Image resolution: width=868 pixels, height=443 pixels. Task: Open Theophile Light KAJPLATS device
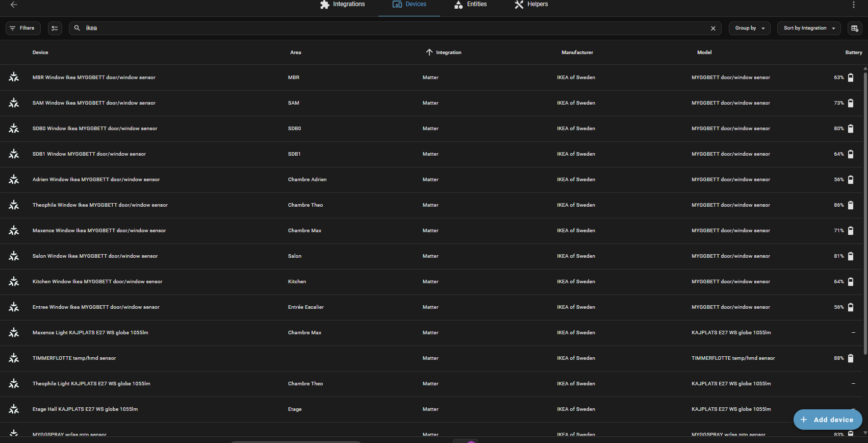tap(91, 384)
